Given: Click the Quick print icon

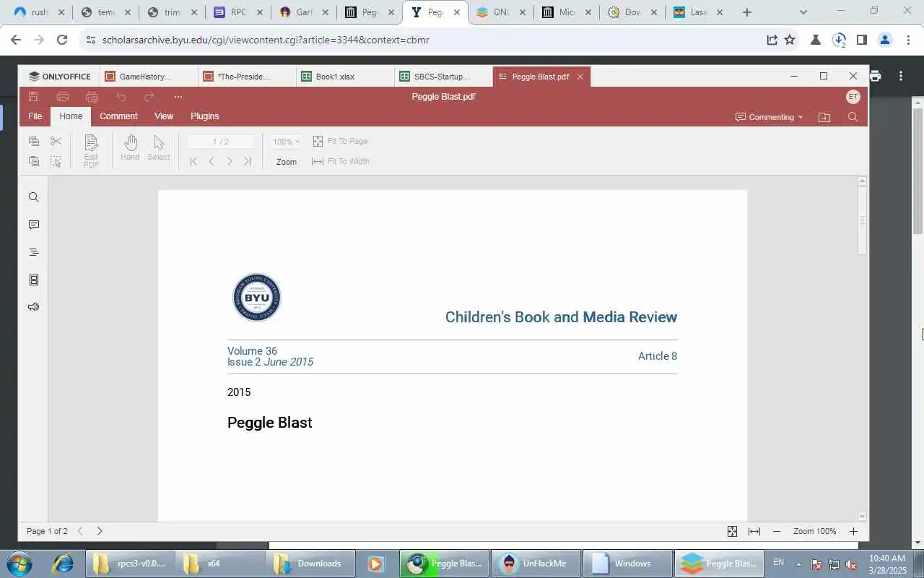Looking at the screenshot, I should click(x=92, y=97).
